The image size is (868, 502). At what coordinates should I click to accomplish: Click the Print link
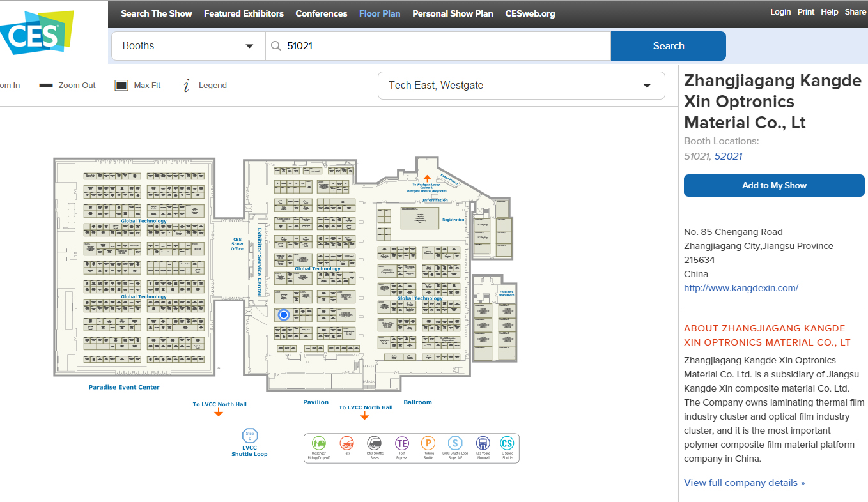[x=806, y=12]
